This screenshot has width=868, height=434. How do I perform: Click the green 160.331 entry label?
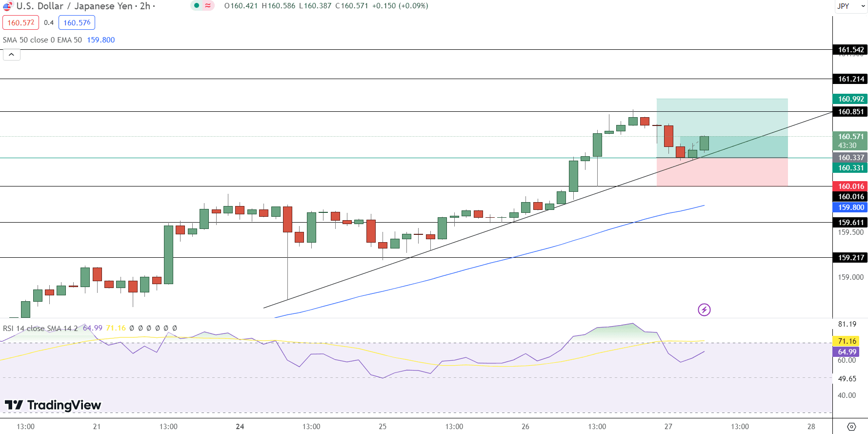[x=850, y=168]
